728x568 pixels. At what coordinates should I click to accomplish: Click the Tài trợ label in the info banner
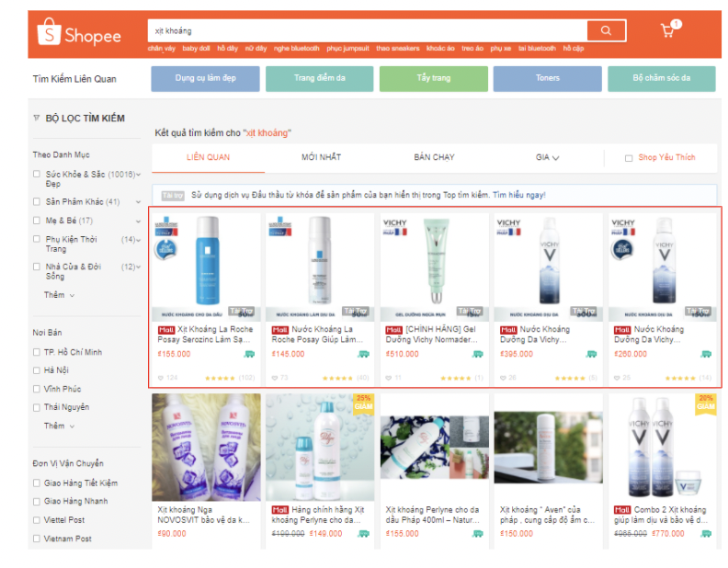[x=173, y=196]
